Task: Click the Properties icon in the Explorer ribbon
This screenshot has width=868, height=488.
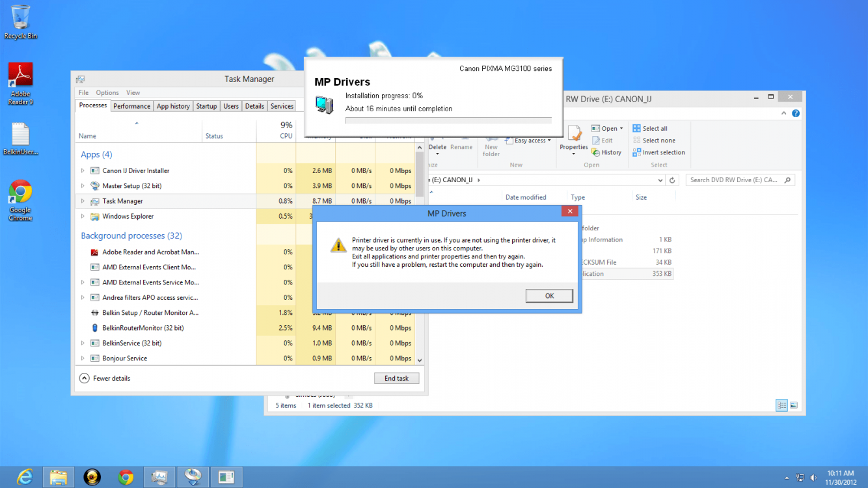Action: click(573, 138)
